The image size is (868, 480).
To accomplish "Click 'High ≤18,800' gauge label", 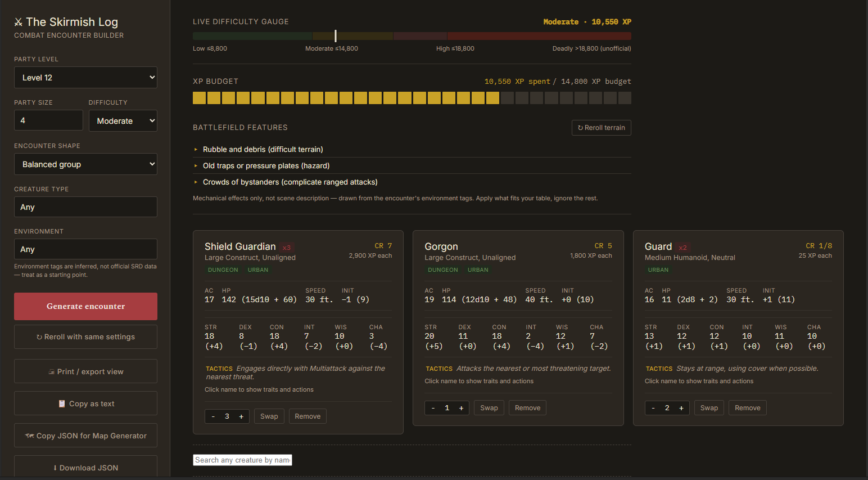I will coord(455,48).
